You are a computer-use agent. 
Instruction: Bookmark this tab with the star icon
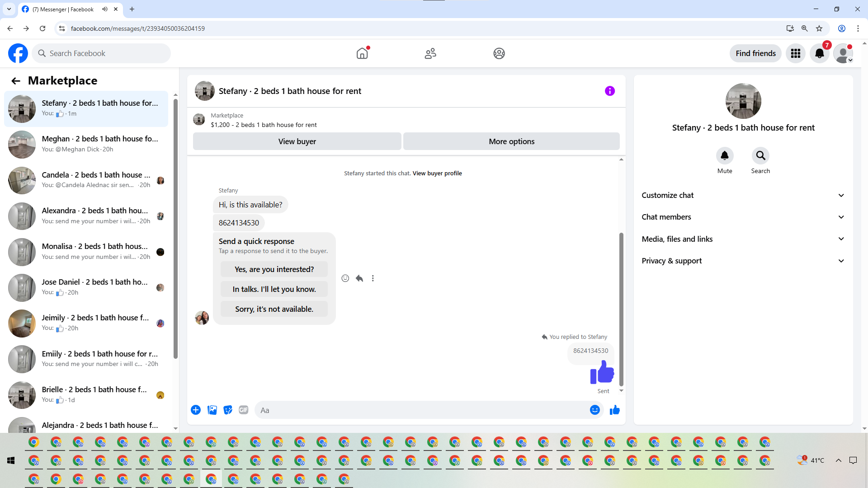(x=819, y=28)
